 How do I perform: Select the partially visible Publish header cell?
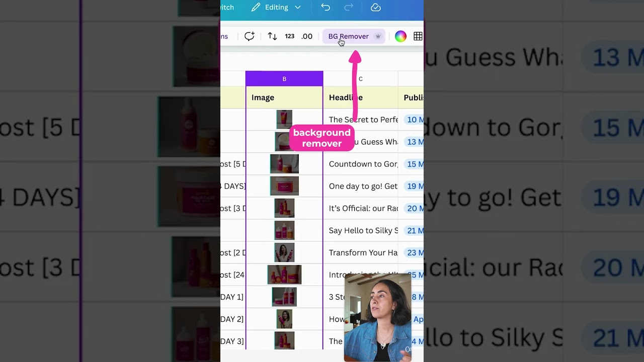[x=411, y=98]
